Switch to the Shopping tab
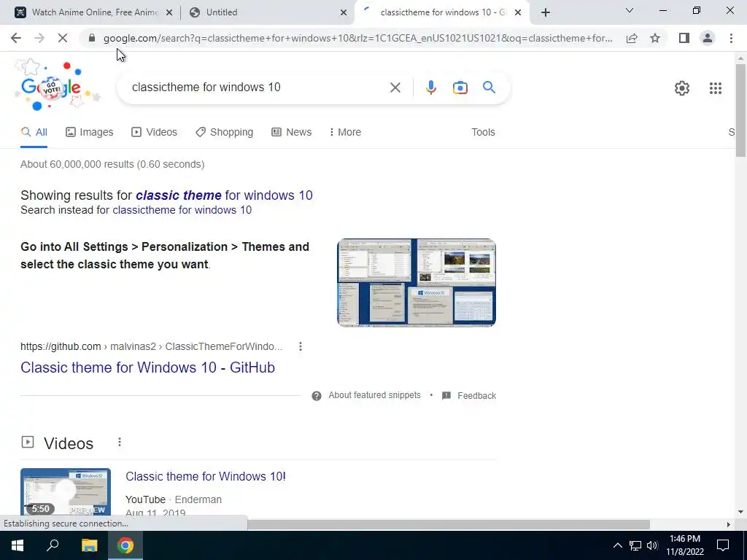Viewport: 747px width, 560px height. pyautogui.click(x=225, y=132)
